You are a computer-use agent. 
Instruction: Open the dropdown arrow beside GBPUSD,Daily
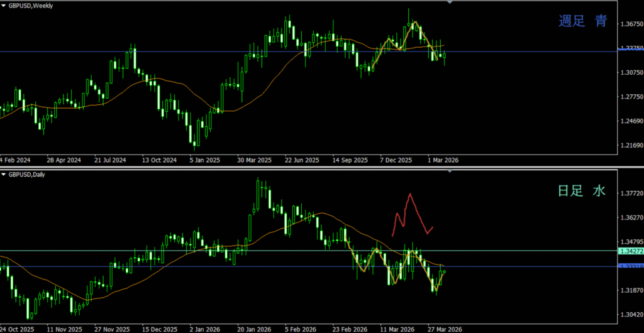[x=4, y=174]
